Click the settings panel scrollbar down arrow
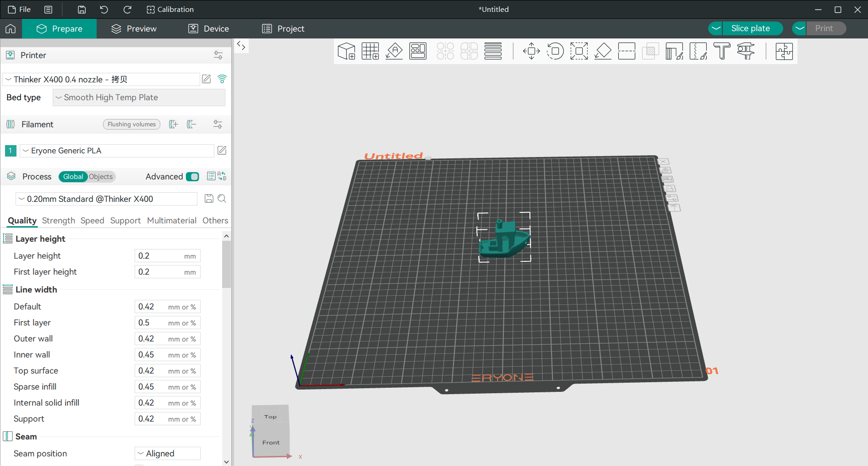 tap(226, 462)
